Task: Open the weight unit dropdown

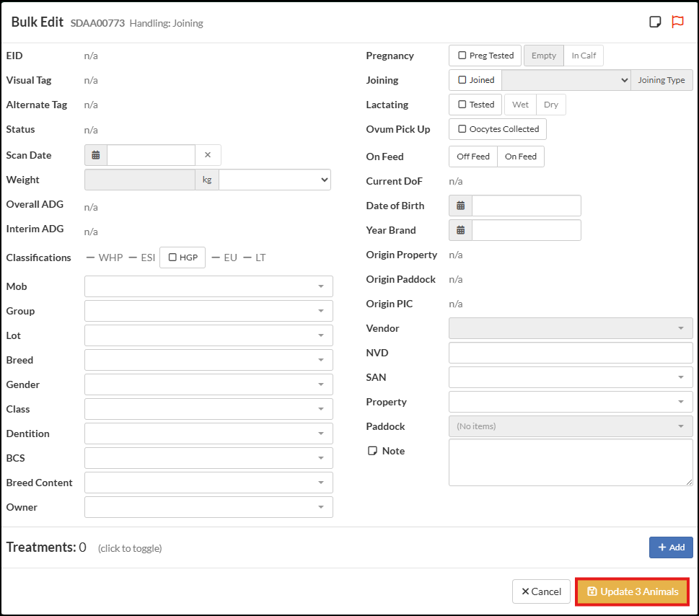Action: click(x=274, y=180)
